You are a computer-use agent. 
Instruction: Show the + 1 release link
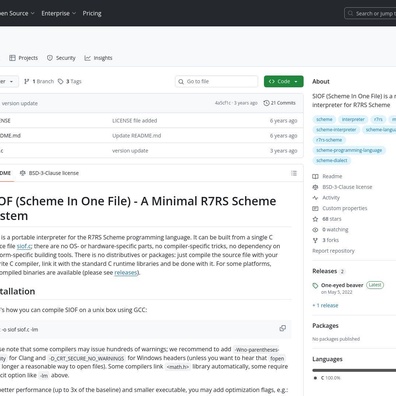click(325, 305)
